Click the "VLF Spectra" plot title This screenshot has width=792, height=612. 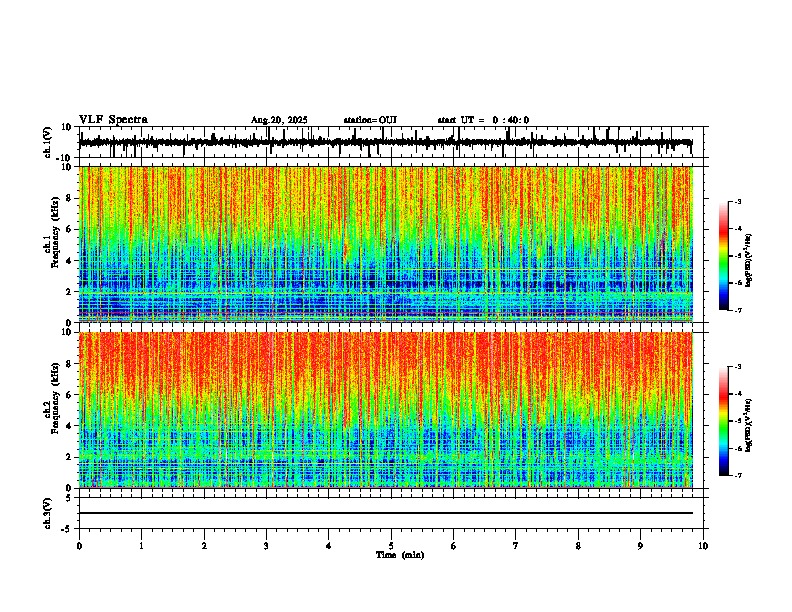coord(113,120)
